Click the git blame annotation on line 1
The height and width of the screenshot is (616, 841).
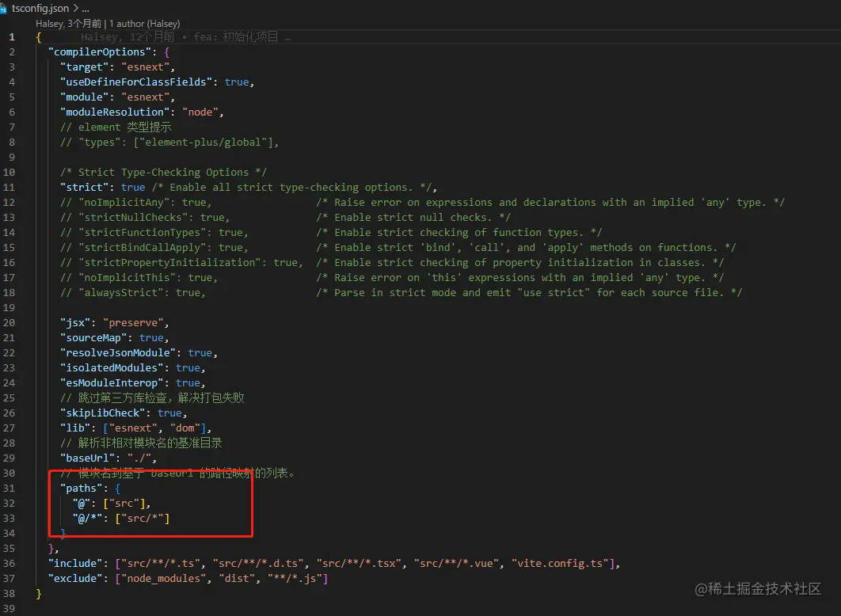tap(185, 37)
